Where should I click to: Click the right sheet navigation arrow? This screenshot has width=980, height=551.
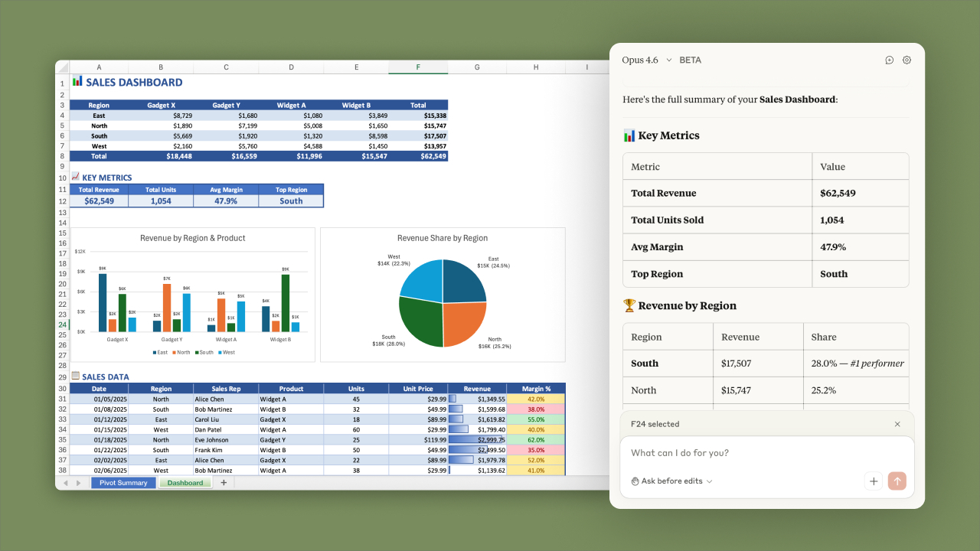[x=78, y=482]
